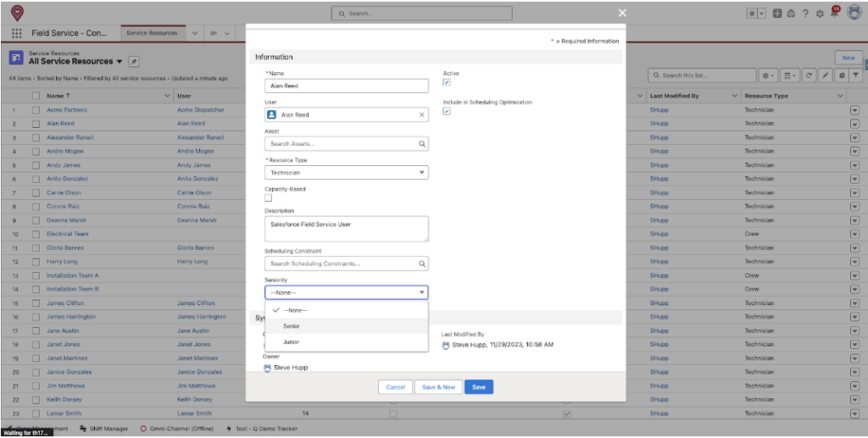868x438 pixels.
Task: Choose Senior in the Seniority list
Action: pyautogui.click(x=347, y=326)
